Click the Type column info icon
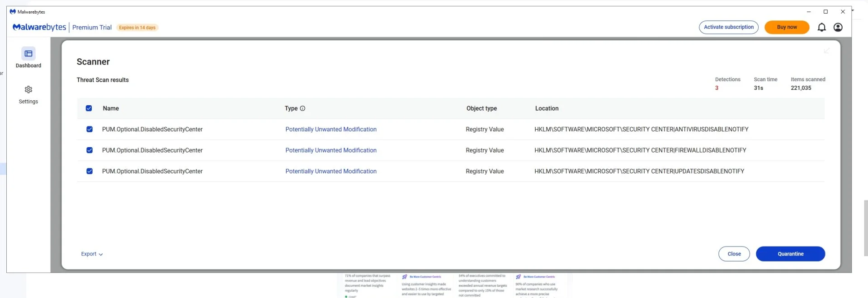Screen dimensions: 868x298 pos(302,108)
